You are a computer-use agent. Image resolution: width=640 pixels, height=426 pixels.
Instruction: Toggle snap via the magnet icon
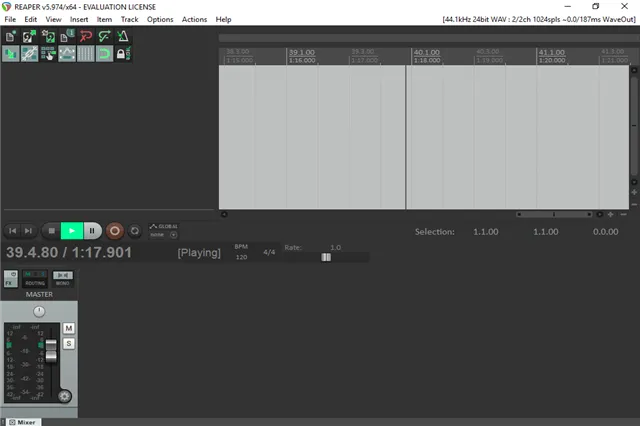pos(103,54)
